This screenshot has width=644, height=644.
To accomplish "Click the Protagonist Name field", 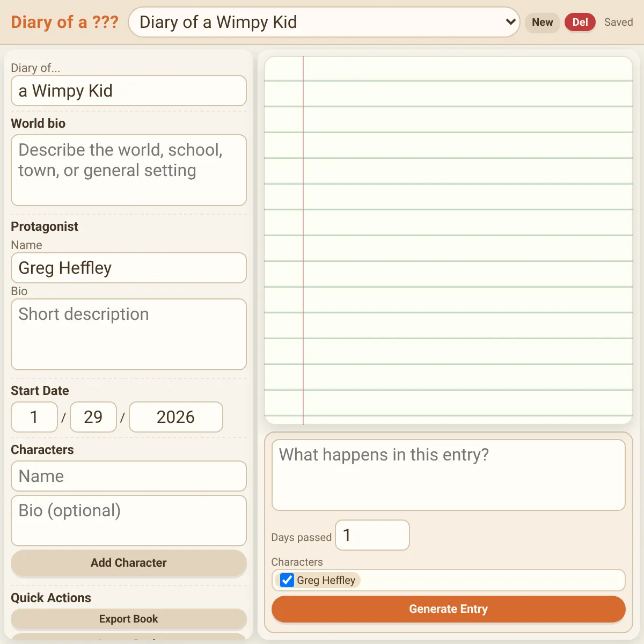I will (x=129, y=268).
